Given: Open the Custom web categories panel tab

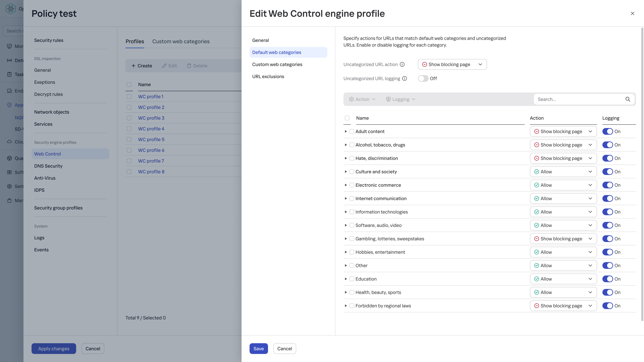Looking at the screenshot, I should [277, 64].
